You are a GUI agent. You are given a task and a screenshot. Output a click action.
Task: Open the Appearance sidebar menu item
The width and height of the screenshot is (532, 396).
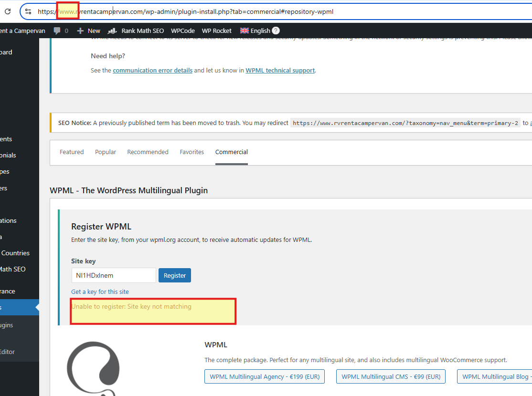coord(8,291)
